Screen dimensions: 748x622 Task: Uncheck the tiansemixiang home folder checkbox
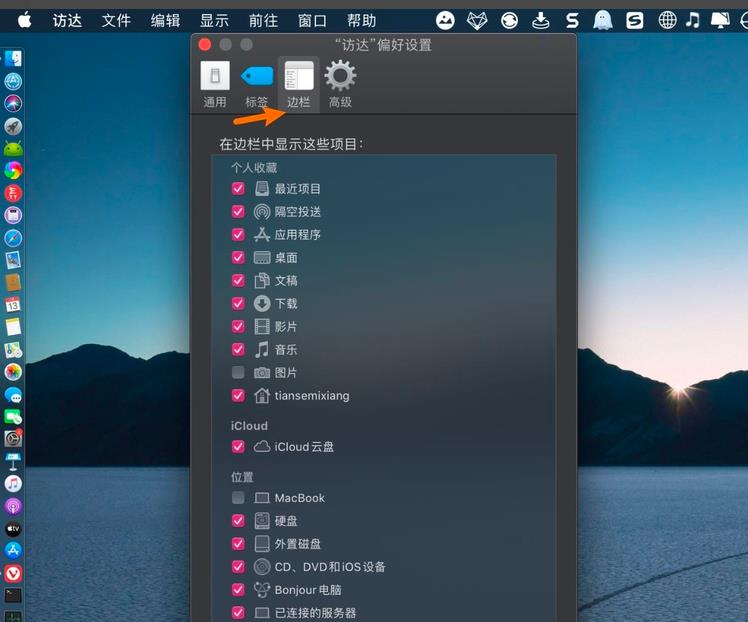238,395
